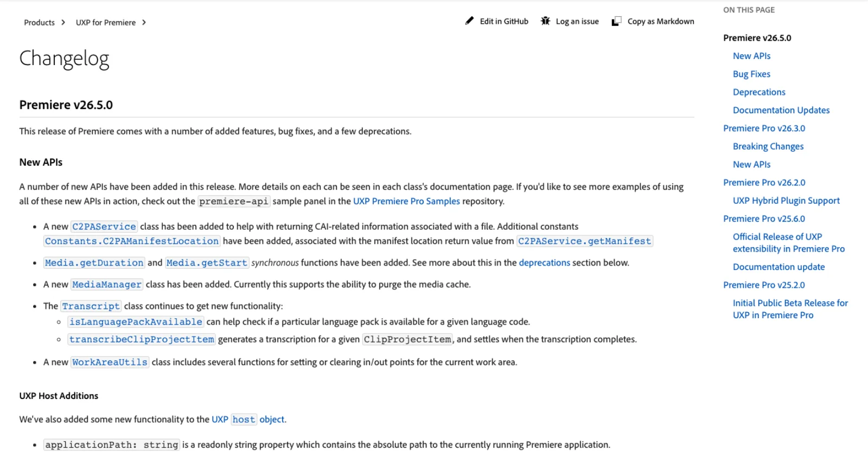The width and height of the screenshot is (868, 458).
Task: Jump to UXP Hybrid Plugin Support
Action: pos(786,201)
